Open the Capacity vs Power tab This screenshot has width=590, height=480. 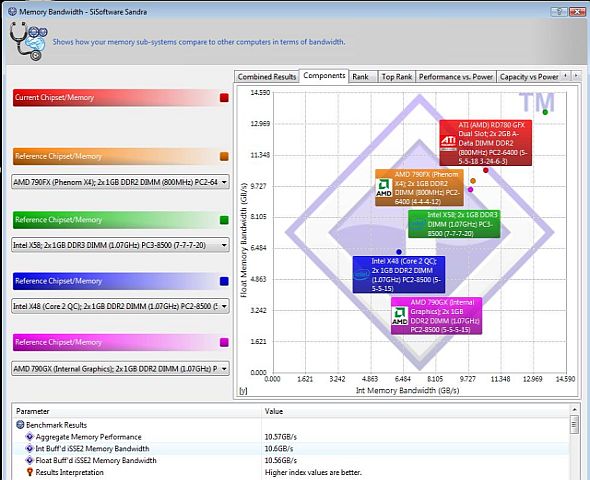[x=529, y=77]
